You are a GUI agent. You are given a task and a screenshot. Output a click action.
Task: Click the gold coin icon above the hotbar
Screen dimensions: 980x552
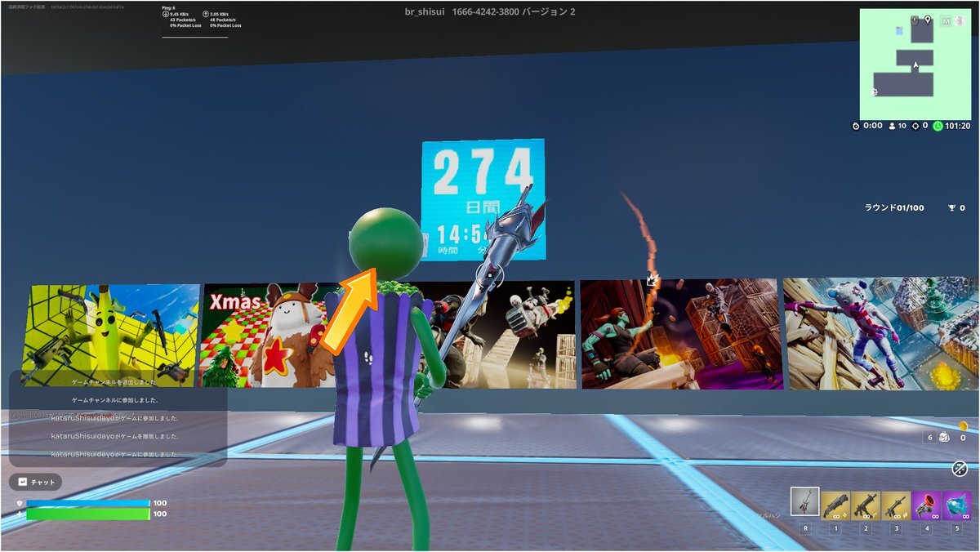(x=963, y=425)
